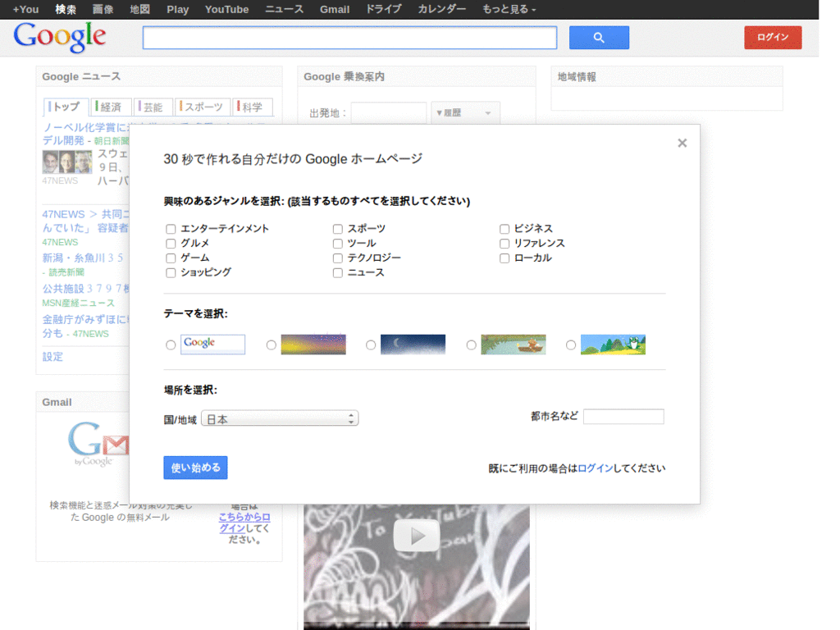This screenshot has height=630, width=840.
Task: Open the 金融庁がみずほ news headline
Action: [85, 320]
